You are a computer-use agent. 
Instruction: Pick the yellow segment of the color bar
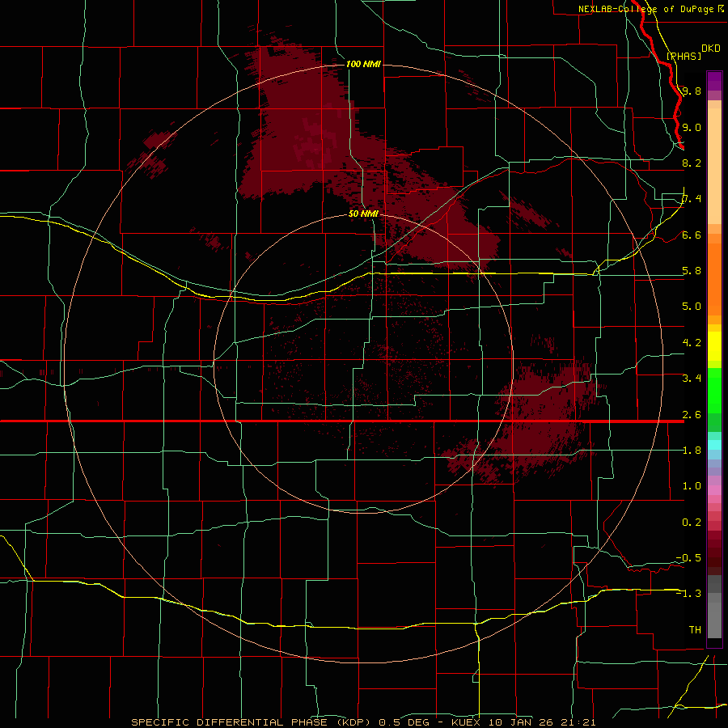714,346
